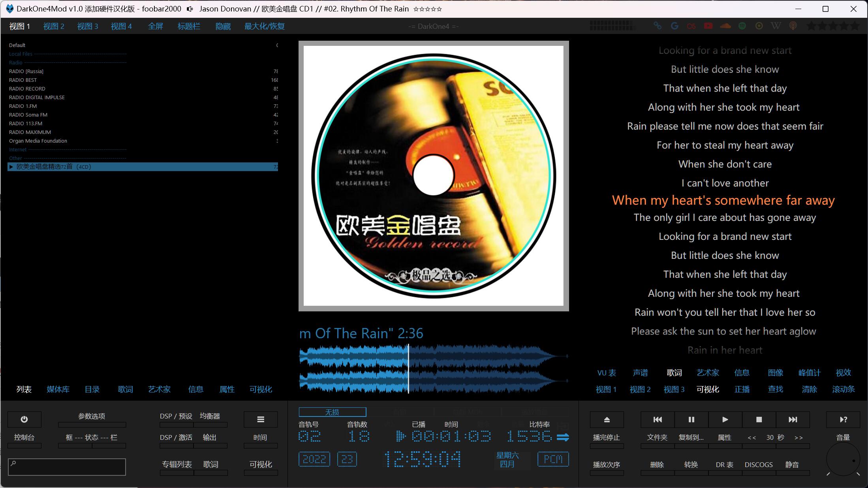868x488 pixels.
Task: Search on Google via G icon
Action: click(x=674, y=26)
